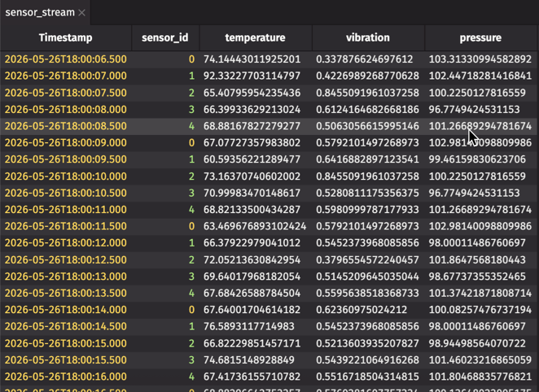Click temperature value 66.39933629213024

coord(252,110)
